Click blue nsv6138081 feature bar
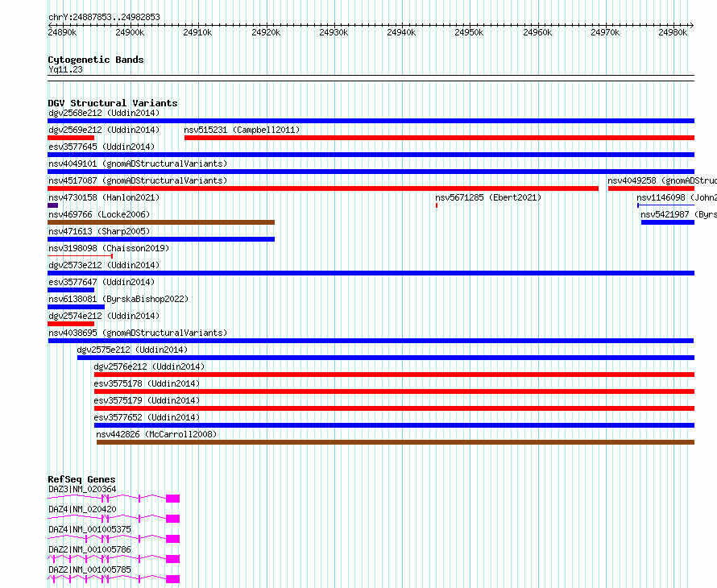This screenshot has height=588, width=717. click(76, 307)
